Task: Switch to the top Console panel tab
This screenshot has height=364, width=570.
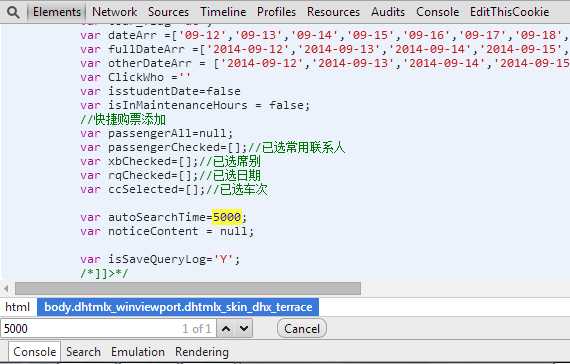Action: (437, 12)
